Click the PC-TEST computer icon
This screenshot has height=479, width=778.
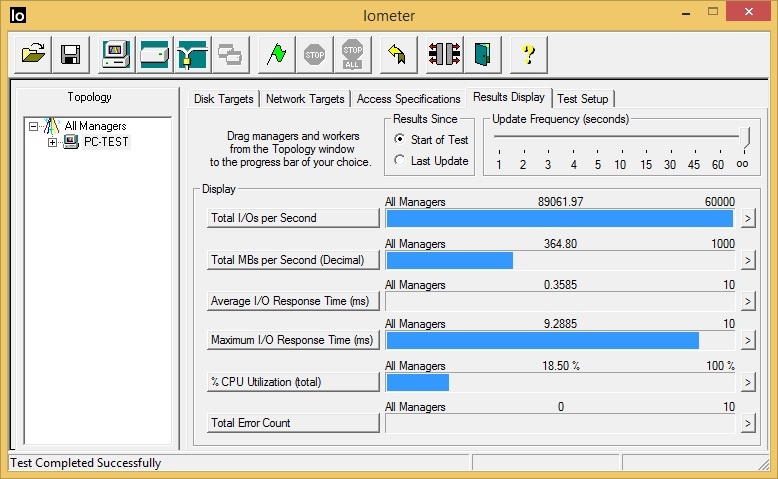[x=71, y=142]
